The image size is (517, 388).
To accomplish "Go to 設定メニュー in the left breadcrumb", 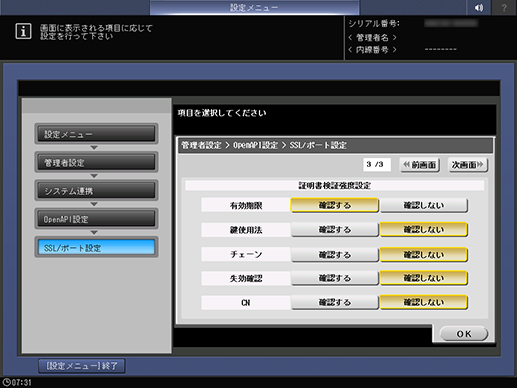I will 96,134.
